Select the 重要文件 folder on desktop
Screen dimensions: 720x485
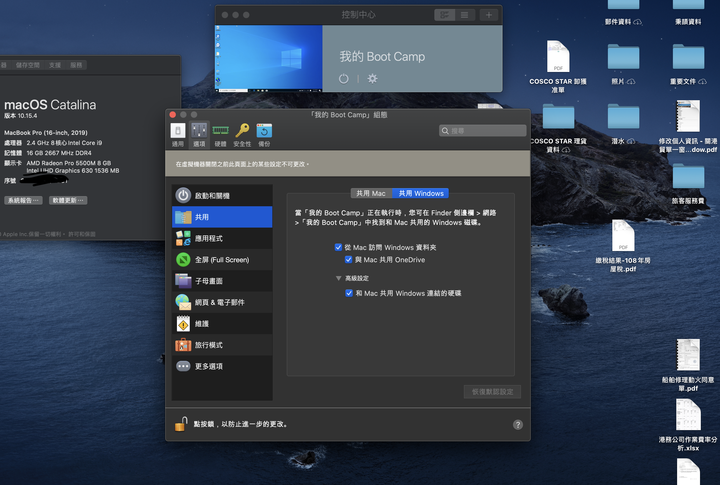pyautogui.click(x=688, y=56)
